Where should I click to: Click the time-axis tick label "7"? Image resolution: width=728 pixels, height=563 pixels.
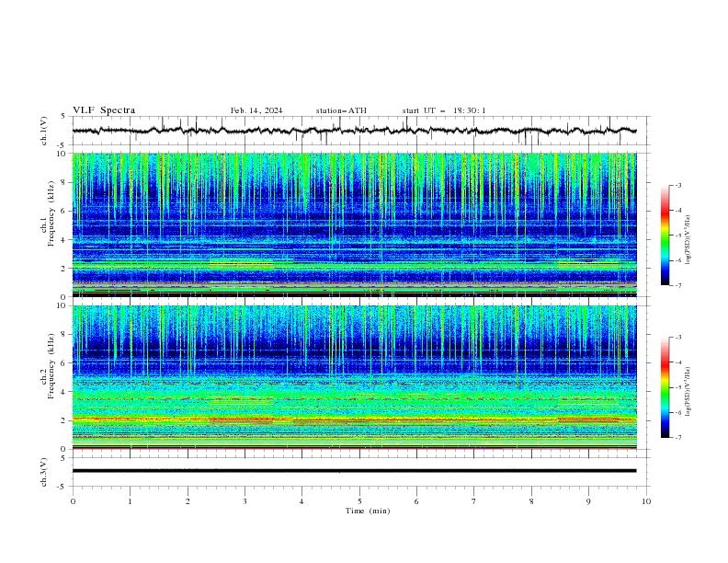(474, 501)
